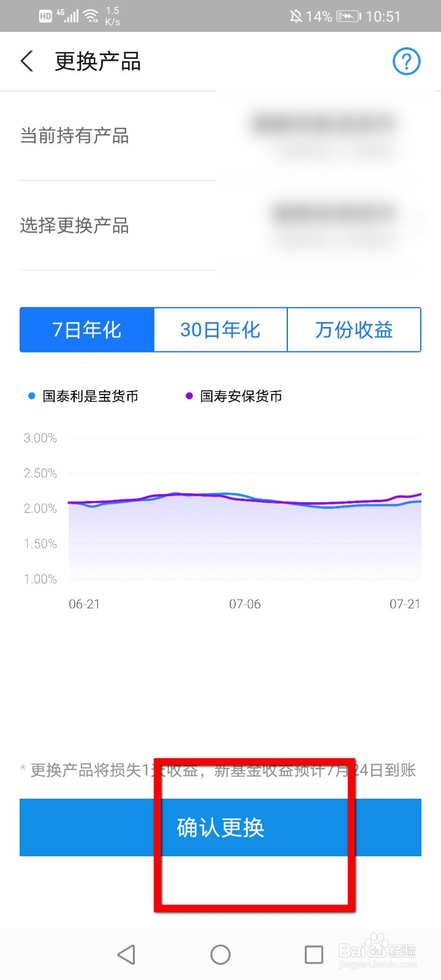This screenshot has width=441, height=980.
Task: Tap the muted notification bell icon
Action: tap(296, 16)
